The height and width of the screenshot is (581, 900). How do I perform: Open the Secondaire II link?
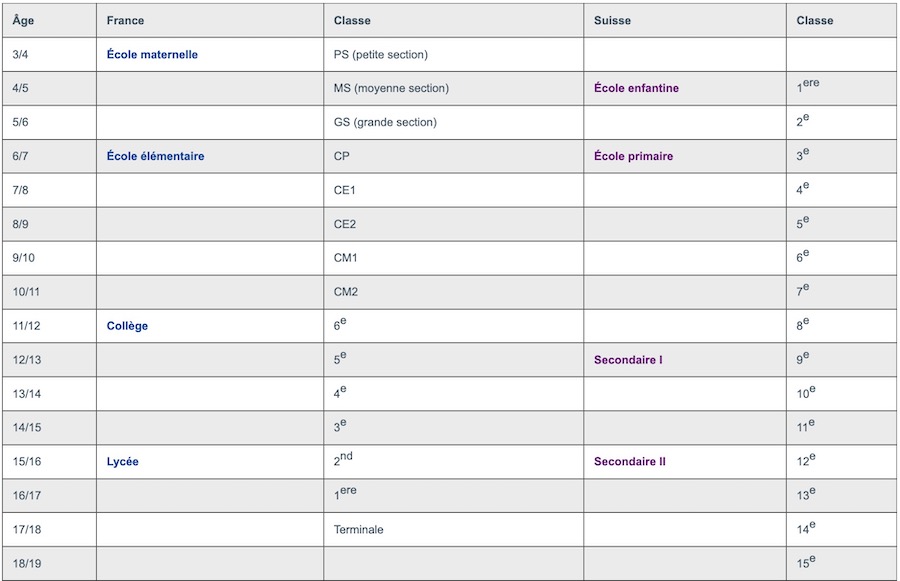coord(630,462)
